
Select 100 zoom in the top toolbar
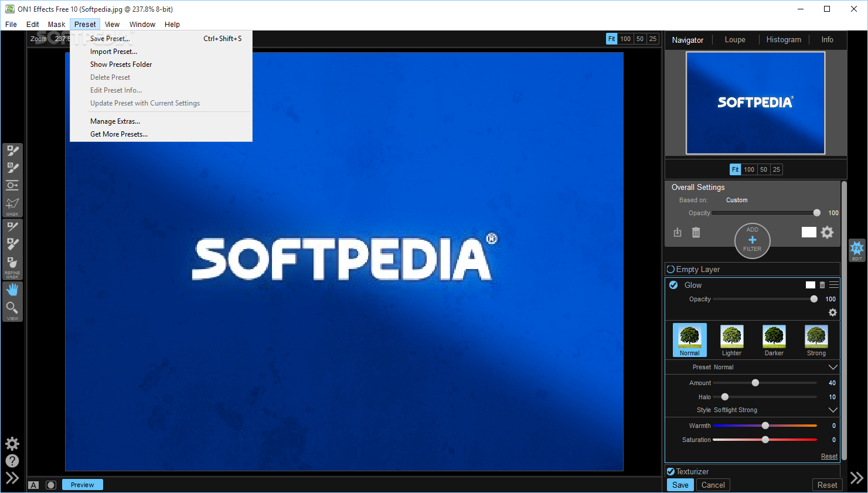625,39
